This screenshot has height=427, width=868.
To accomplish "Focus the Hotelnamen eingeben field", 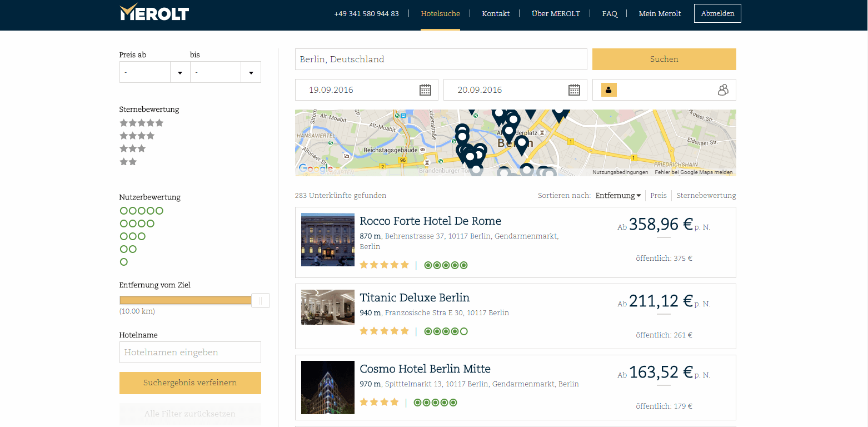I will point(190,352).
